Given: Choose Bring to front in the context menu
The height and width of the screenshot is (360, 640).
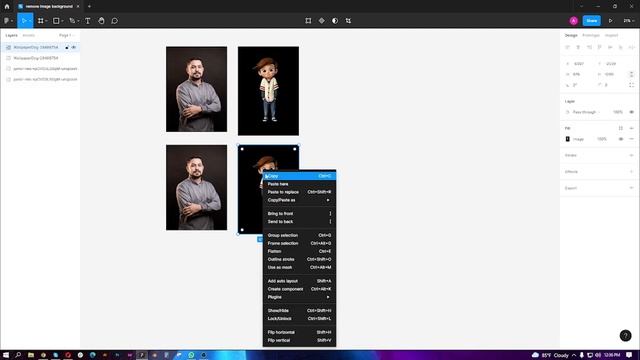Looking at the screenshot, I should click(x=299, y=213).
